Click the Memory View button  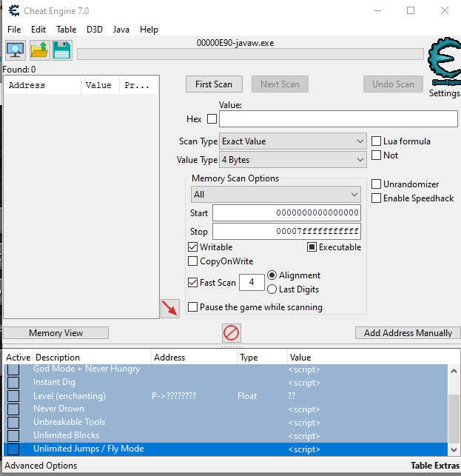pyautogui.click(x=55, y=333)
